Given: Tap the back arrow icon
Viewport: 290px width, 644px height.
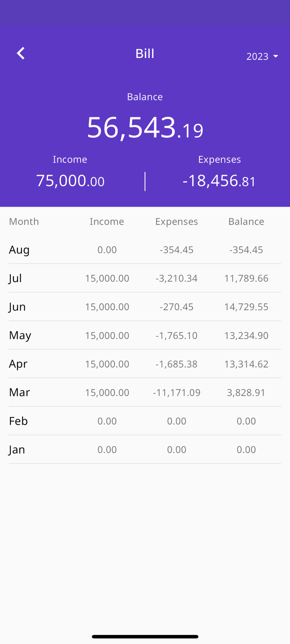Looking at the screenshot, I should point(21,53).
